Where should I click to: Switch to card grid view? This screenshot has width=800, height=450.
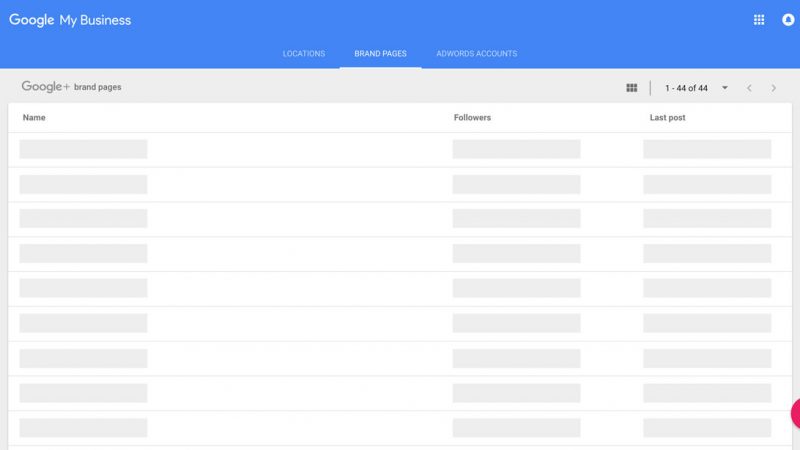tap(631, 88)
